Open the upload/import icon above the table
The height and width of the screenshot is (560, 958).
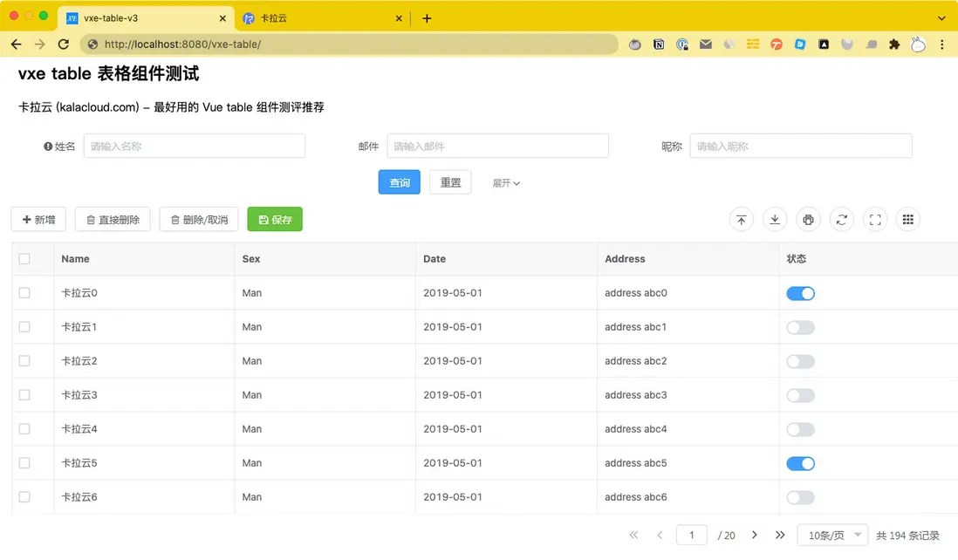[x=741, y=219]
